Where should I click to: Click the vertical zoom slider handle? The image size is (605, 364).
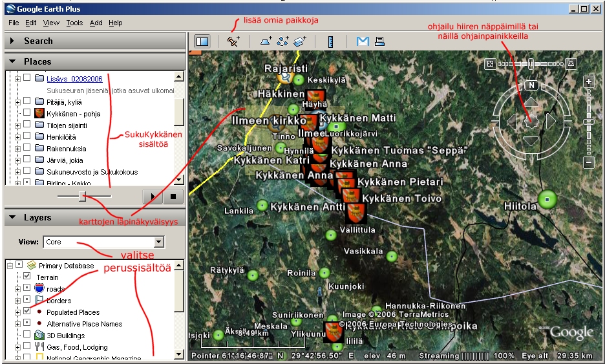coord(589,122)
